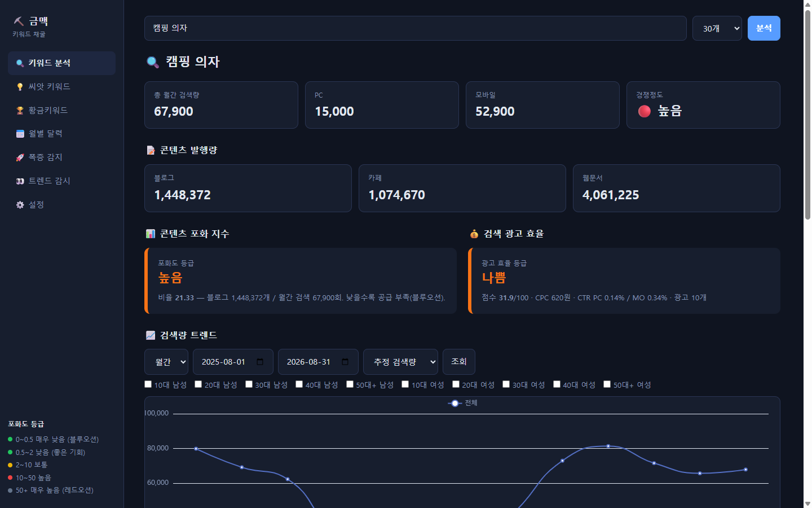The height and width of the screenshot is (508, 812).
Task: Enable the 50대+ 여성 checkbox
Action: coord(607,384)
